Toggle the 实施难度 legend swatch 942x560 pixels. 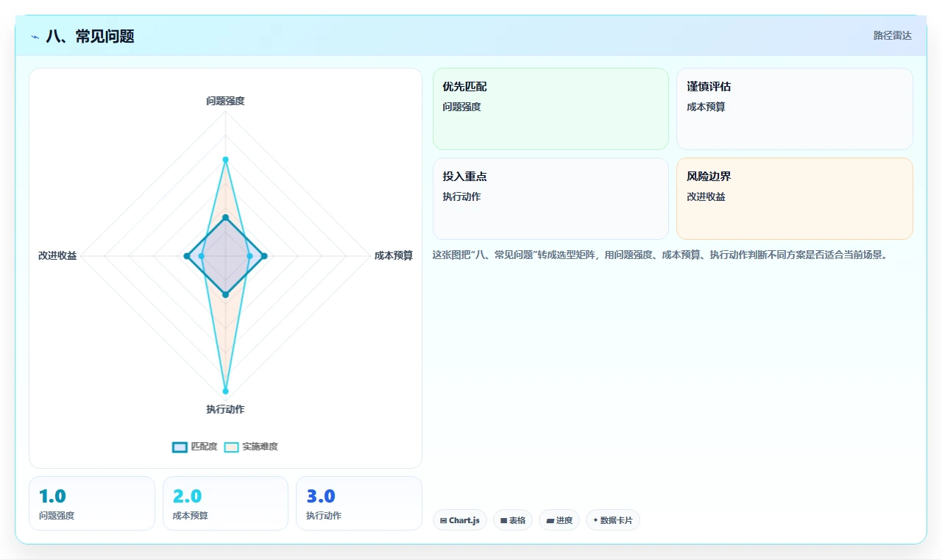click(232, 447)
